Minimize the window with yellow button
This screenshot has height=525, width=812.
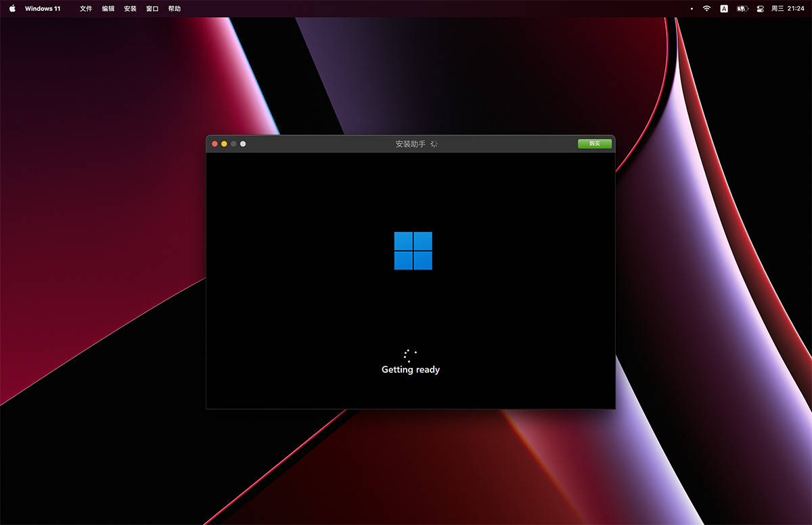click(225, 144)
